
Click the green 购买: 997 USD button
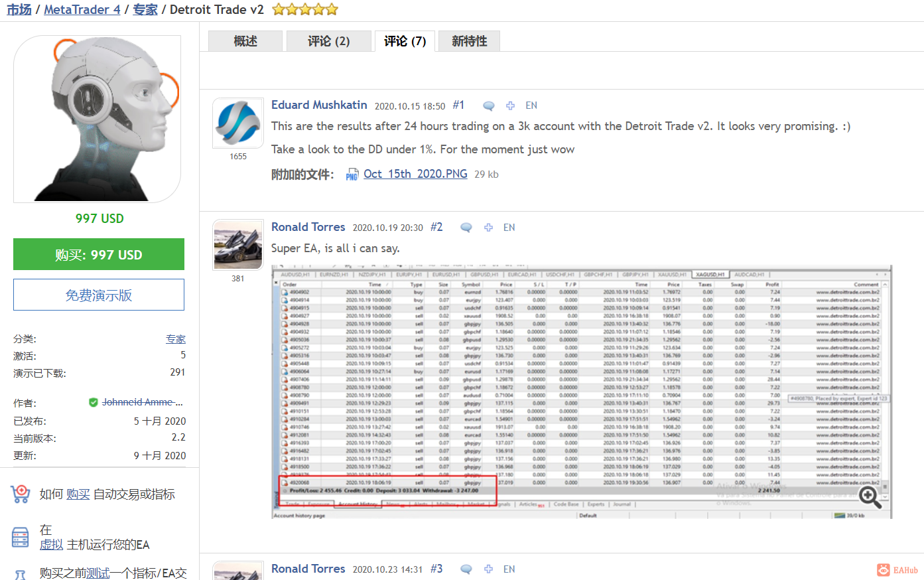tap(99, 255)
